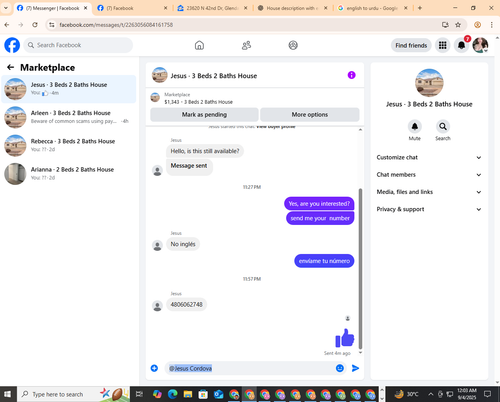Open Arianna - 2 Beds 2 Baths House conversation
This screenshot has width=500, height=402.
point(69,174)
